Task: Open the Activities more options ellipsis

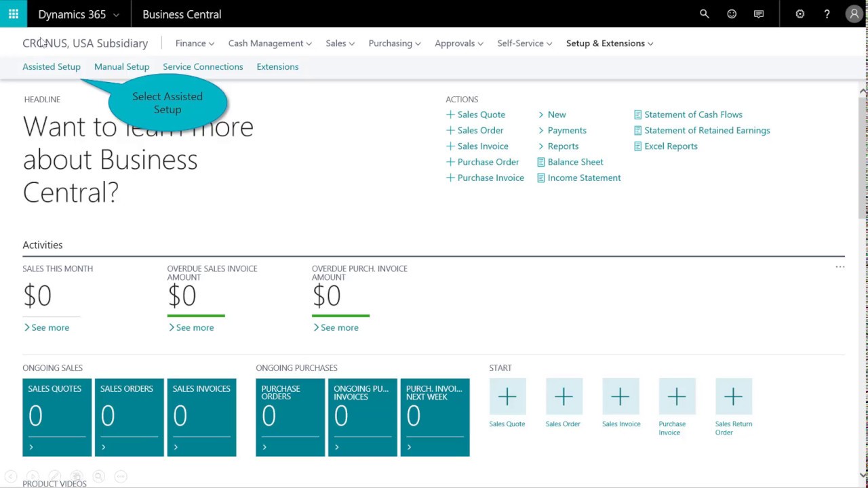Action: pos(840,267)
